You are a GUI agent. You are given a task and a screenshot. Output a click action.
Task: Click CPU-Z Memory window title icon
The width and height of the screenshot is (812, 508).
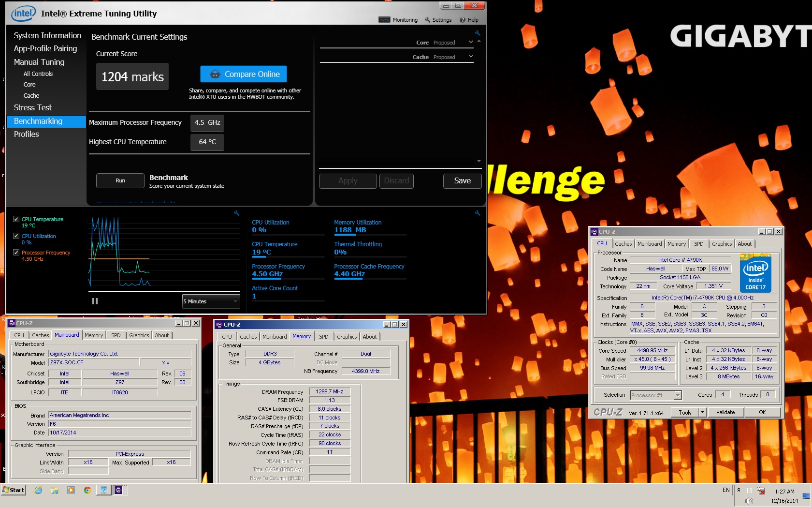[219, 325]
